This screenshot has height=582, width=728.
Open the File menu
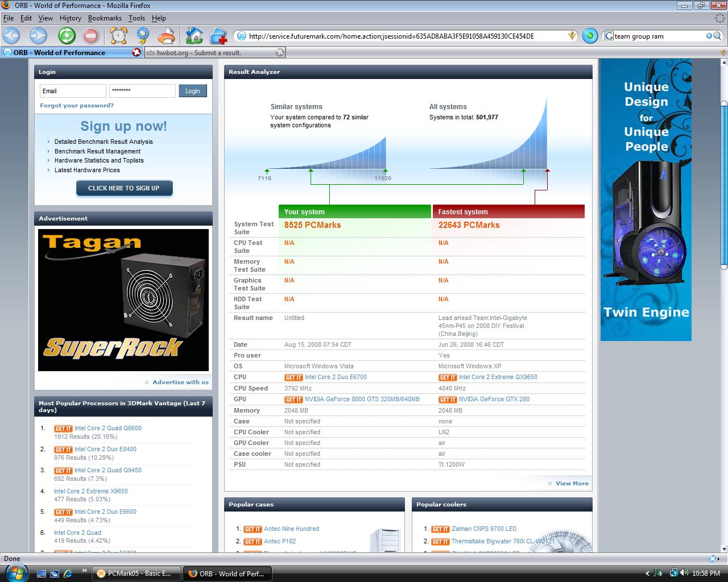click(9, 18)
